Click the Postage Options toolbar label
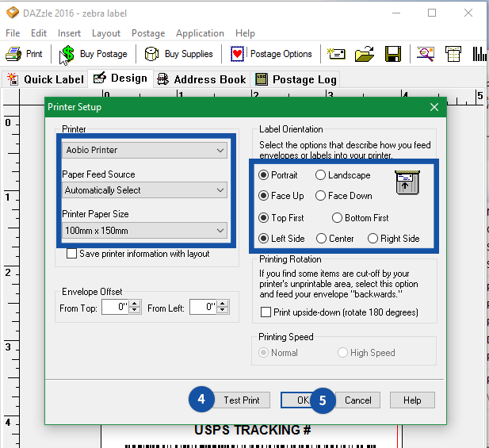 [281, 54]
